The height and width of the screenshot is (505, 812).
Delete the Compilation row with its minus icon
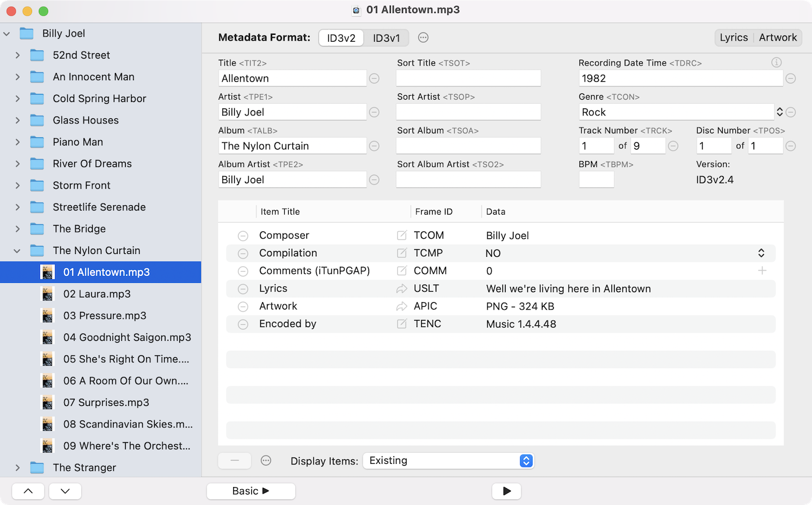(x=243, y=253)
